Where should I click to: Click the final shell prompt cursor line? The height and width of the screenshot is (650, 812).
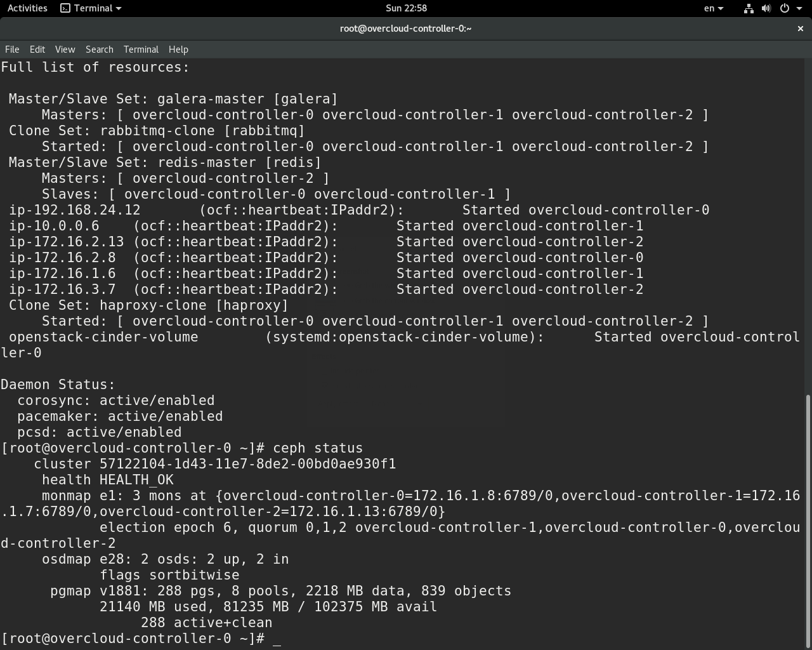click(141, 639)
